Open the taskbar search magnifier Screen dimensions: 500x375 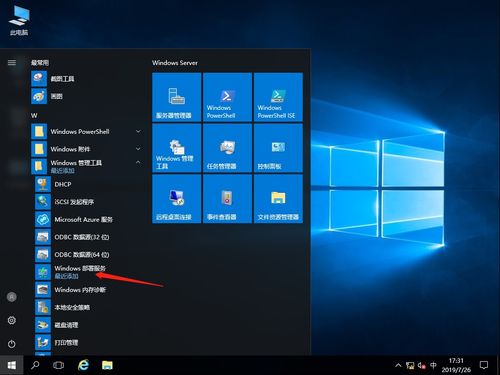point(35,365)
